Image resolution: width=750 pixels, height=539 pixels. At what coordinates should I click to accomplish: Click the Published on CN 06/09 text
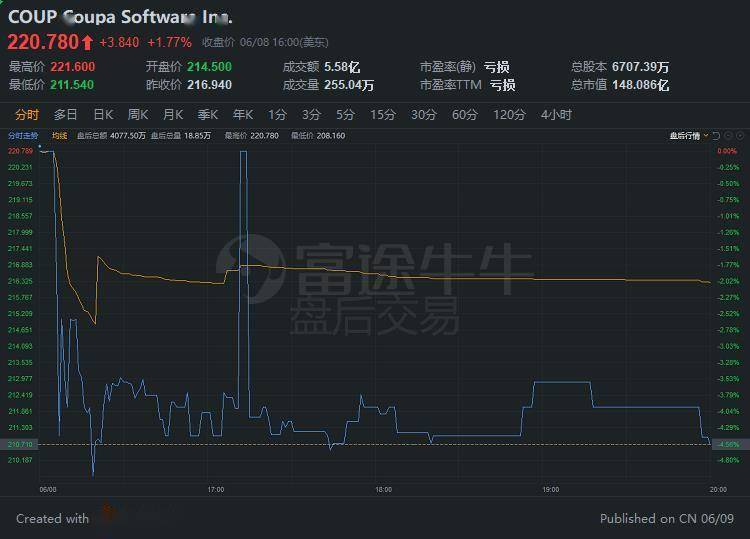[667, 518]
